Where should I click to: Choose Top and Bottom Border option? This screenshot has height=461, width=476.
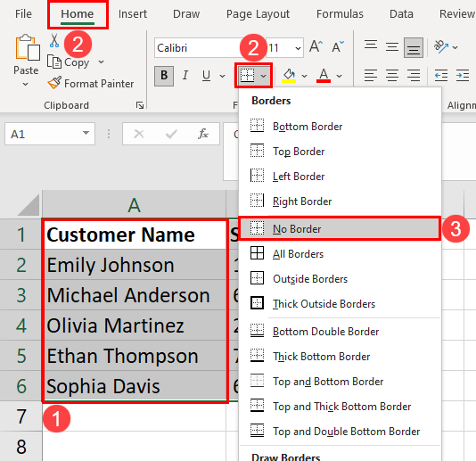tap(340, 381)
